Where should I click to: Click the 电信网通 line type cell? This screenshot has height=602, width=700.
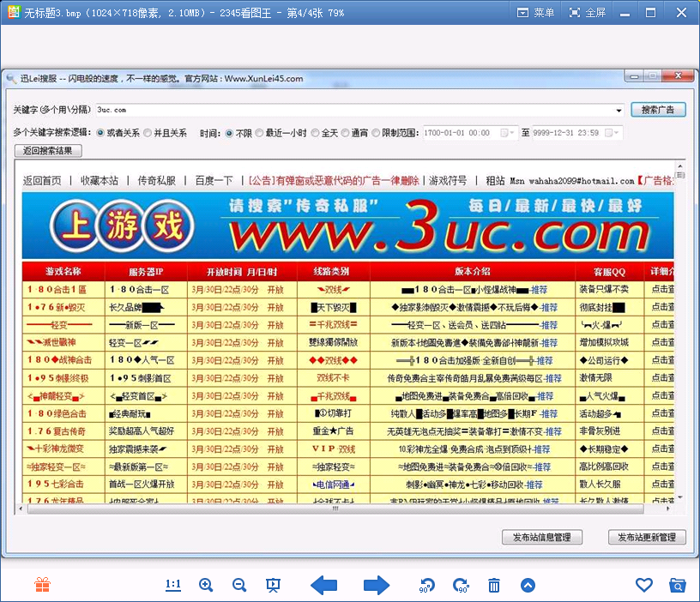pyautogui.click(x=334, y=485)
